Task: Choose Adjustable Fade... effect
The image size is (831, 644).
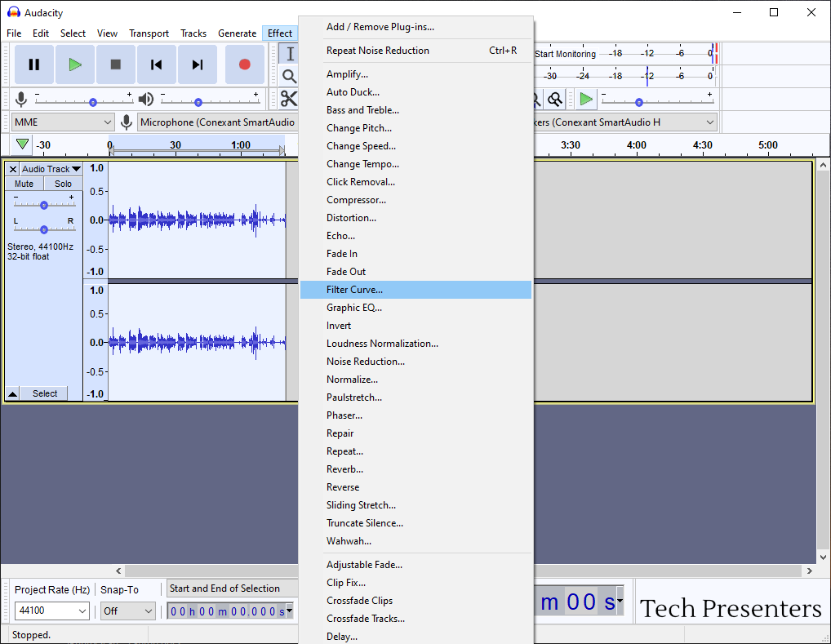Action: 415,565
